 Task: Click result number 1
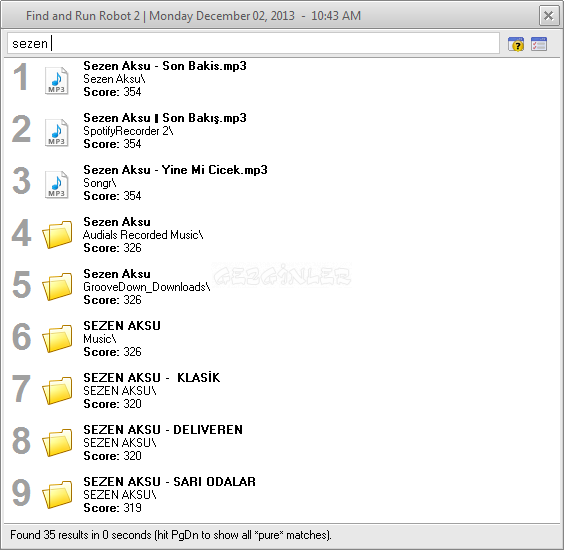(20, 77)
